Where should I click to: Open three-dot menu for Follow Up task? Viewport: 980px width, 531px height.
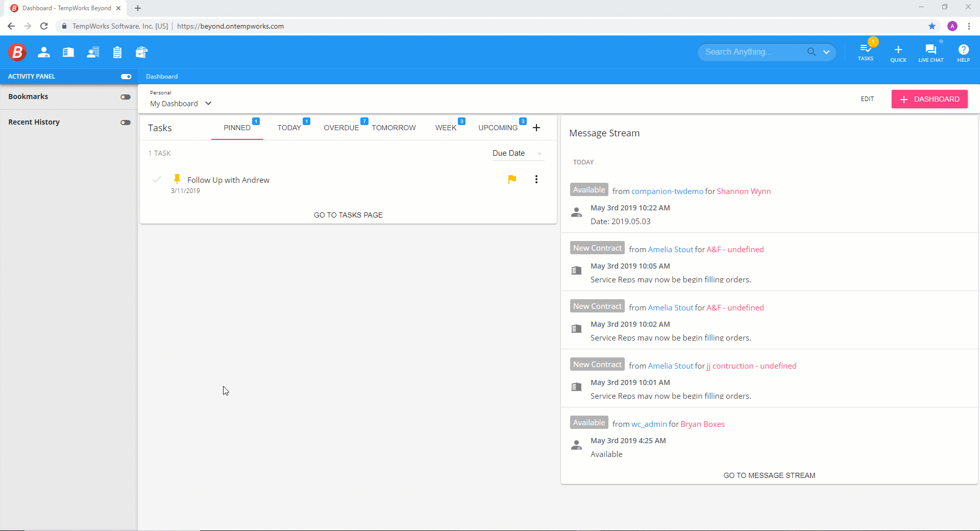point(536,179)
